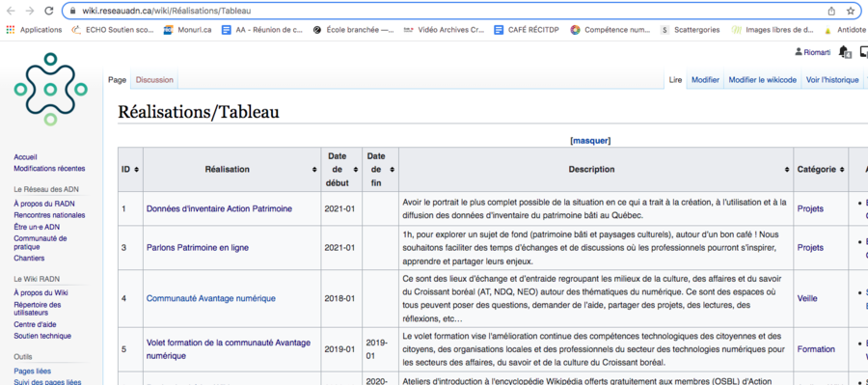Click start date 2019-01 in row 5

click(341, 349)
